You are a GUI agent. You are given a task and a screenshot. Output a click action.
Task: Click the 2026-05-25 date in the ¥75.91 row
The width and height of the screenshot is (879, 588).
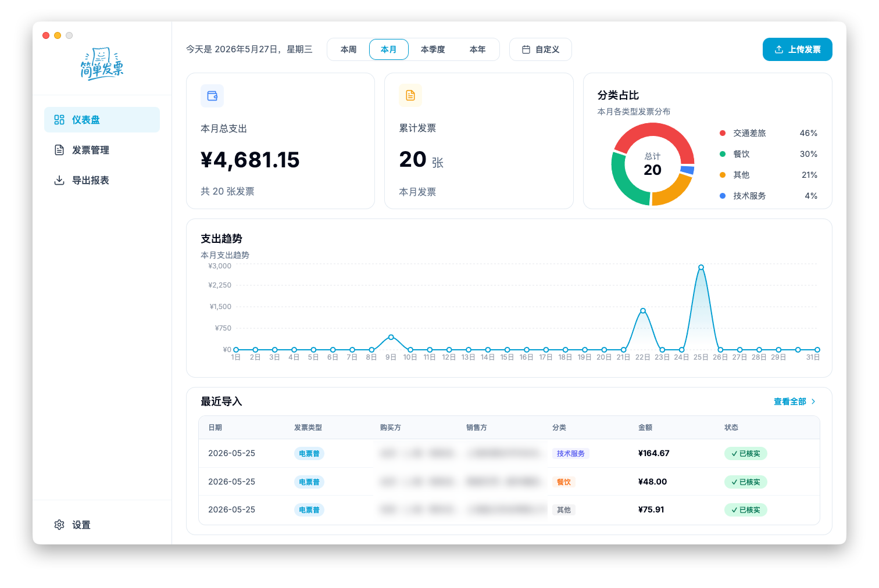pyautogui.click(x=231, y=510)
